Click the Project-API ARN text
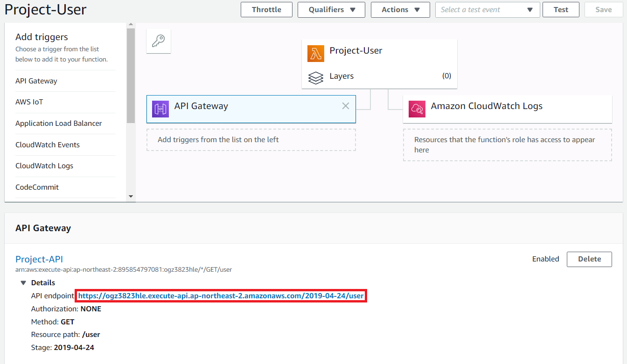Image resolution: width=627 pixels, height=364 pixels. tap(124, 270)
